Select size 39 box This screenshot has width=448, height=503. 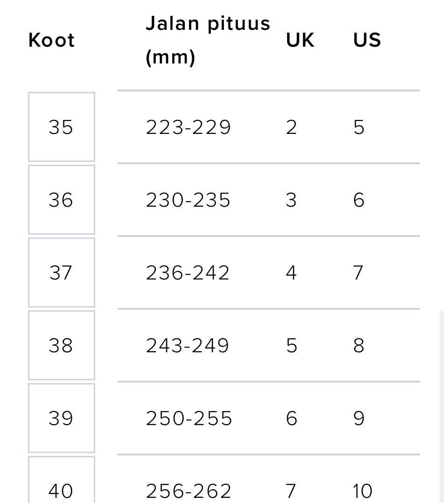pyautogui.click(x=61, y=418)
